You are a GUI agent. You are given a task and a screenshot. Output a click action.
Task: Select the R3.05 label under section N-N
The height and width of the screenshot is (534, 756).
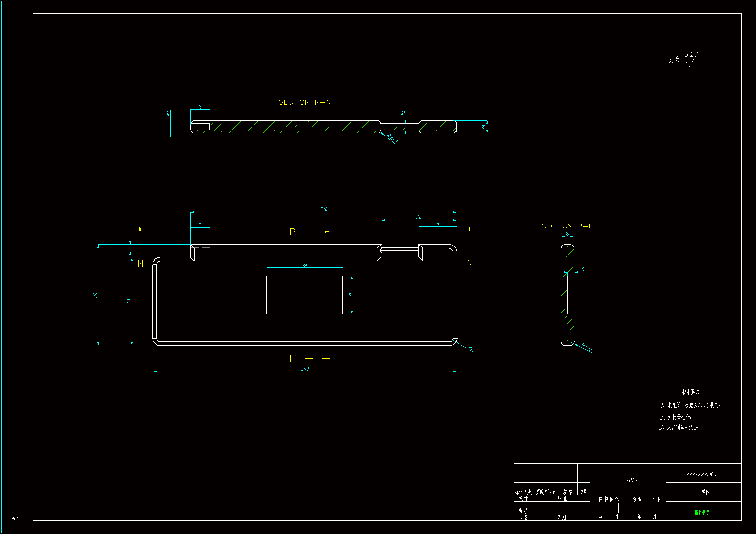point(392,139)
